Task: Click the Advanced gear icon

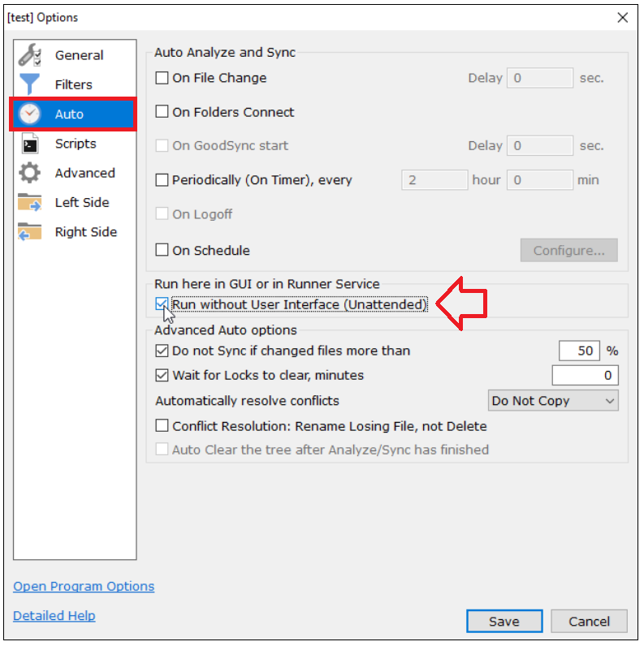Action: (x=30, y=174)
